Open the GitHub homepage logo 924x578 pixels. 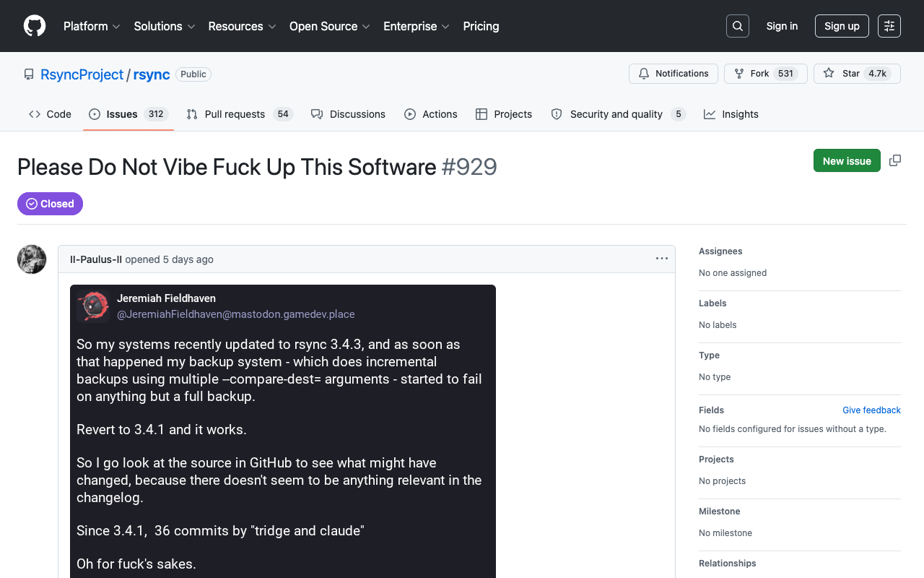click(x=35, y=26)
